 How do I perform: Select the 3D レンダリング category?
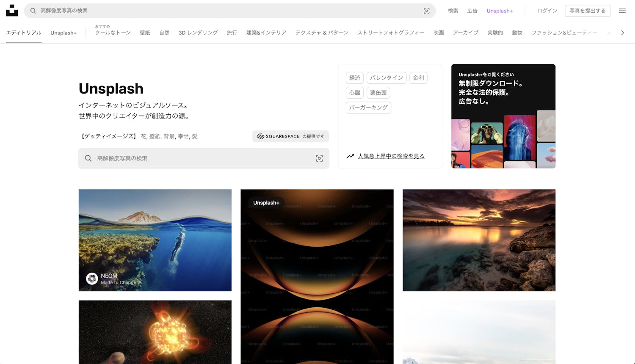pos(198,33)
